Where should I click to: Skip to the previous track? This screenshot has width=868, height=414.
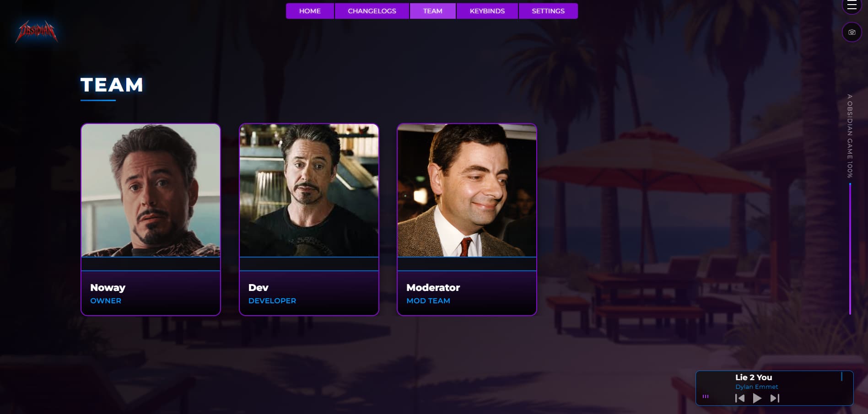[739, 398]
